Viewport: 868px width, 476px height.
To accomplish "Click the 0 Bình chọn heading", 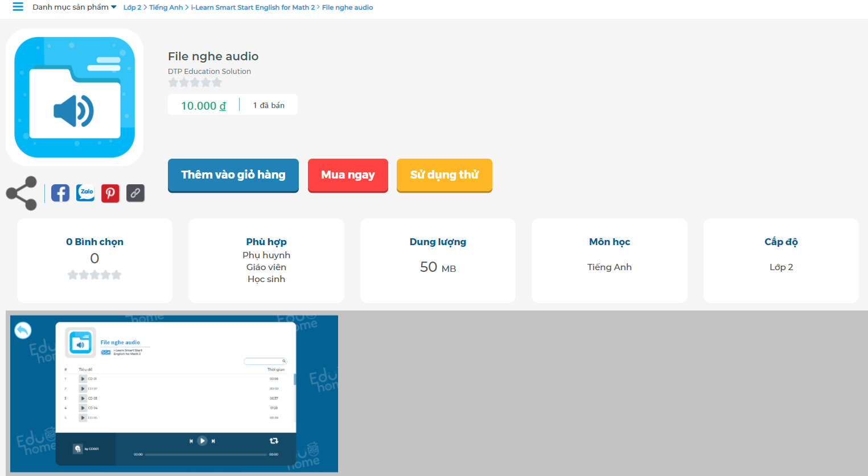I will pos(94,242).
